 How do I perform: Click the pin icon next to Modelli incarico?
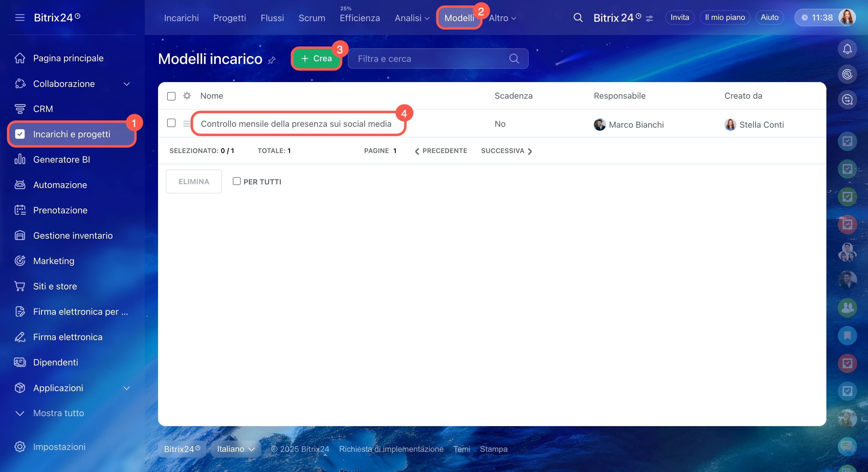pos(271,60)
